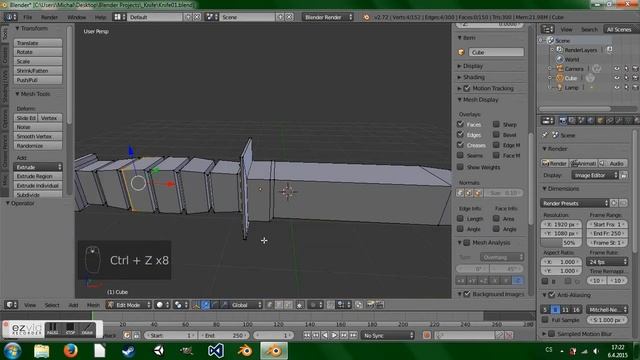The height and width of the screenshot is (360, 640).
Task: Open the pivot point selector icon
Action: 180,305
